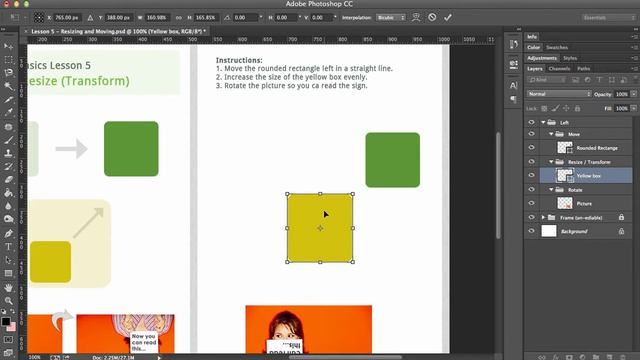Viewport: 640px width, 360px height.
Task: Collapse the Resize / Transform group
Action: [551, 162]
